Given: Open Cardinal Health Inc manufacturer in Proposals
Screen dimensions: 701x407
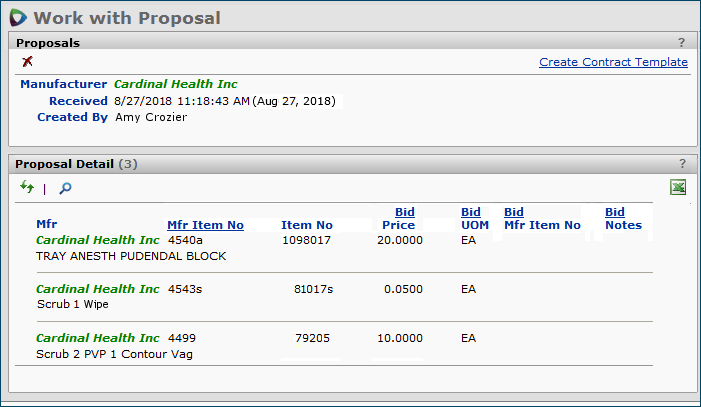Looking at the screenshot, I should [175, 84].
